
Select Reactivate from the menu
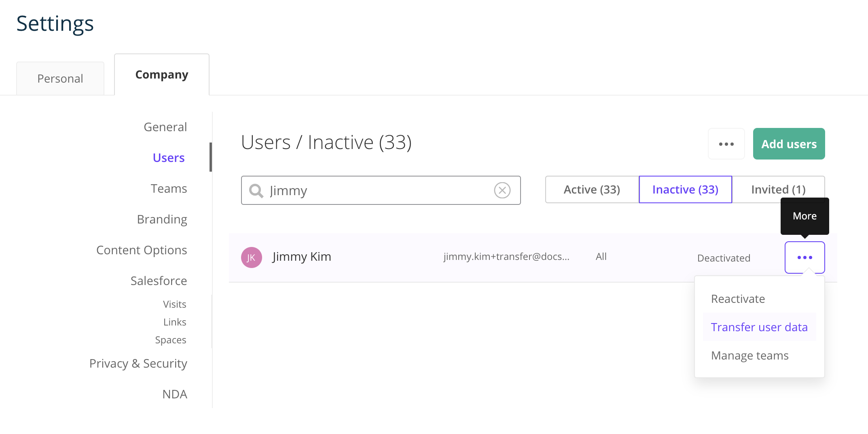click(x=738, y=299)
